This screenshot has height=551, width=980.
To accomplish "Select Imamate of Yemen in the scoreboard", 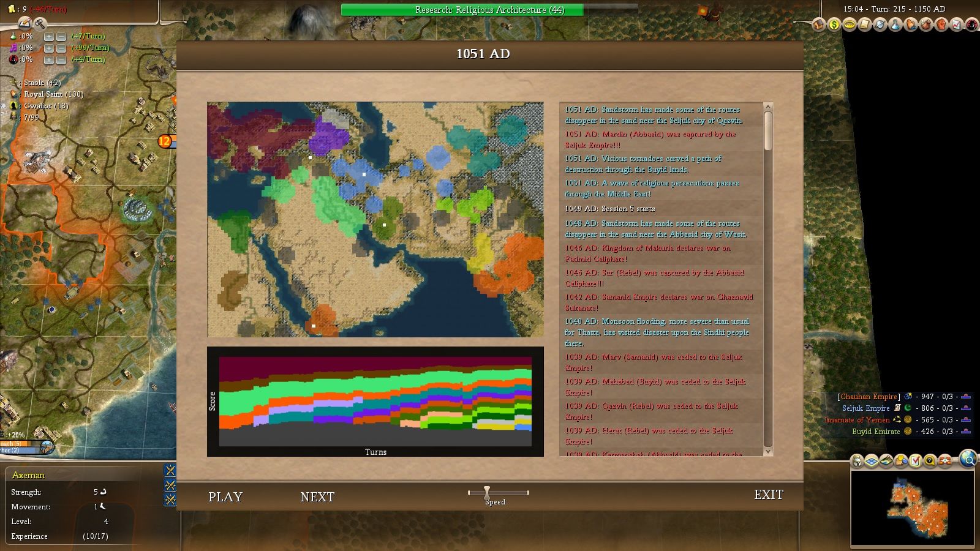I will tap(857, 420).
